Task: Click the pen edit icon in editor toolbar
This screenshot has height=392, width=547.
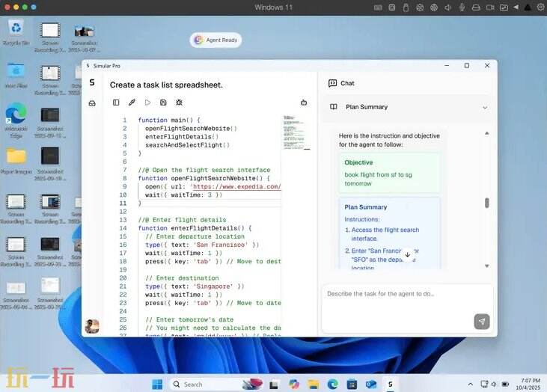Action: [x=132, y=102]
